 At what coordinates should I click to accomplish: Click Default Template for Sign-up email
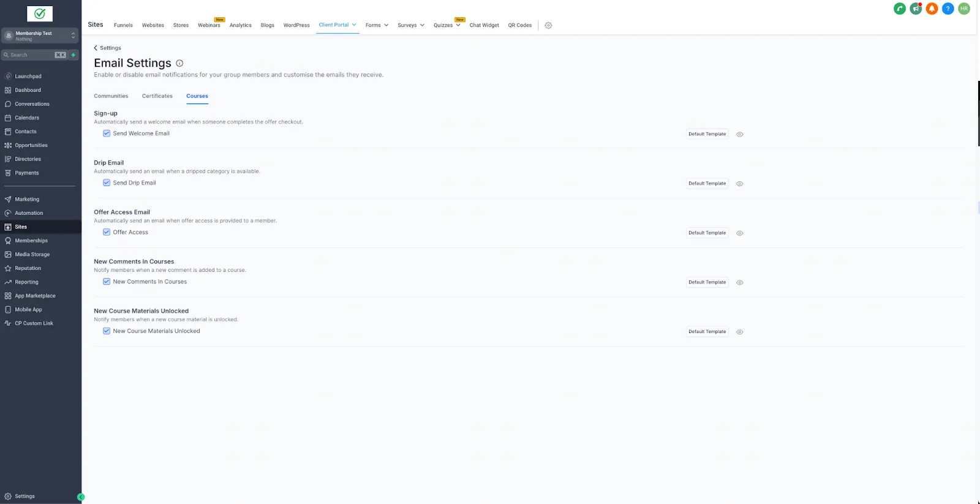click(x=707, y=134)
